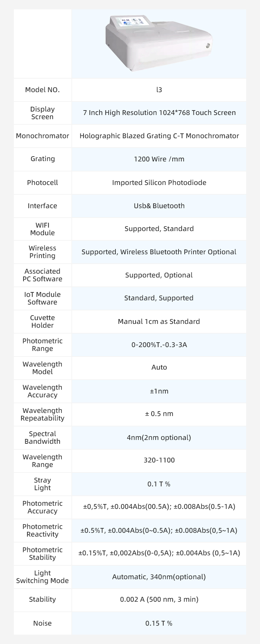Click the 1200 Wire /mm grating value
This screenshot has height=644, width=260.
(159, 159)
